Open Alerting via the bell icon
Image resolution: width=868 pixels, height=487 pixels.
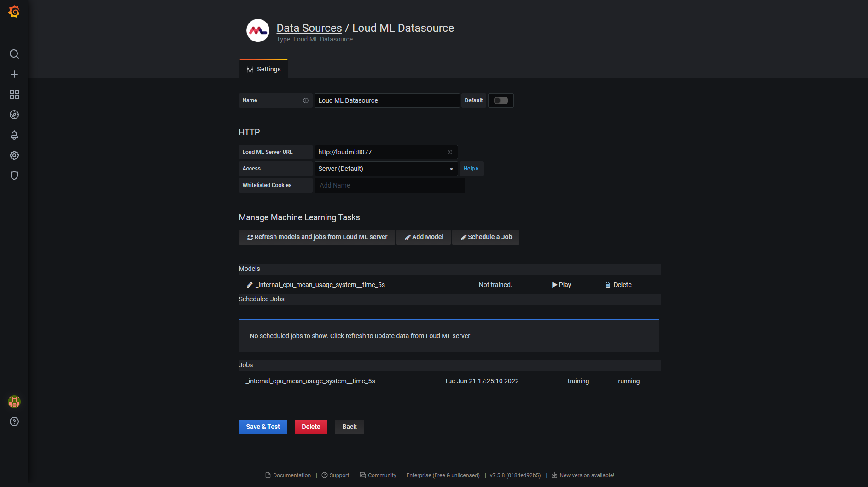tap(14, 135)
